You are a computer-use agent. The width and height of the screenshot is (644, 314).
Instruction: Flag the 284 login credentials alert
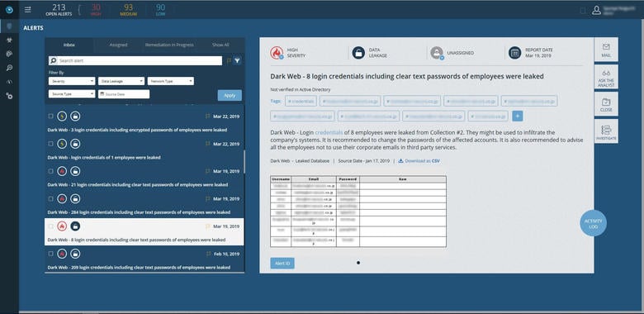(207, 199)
